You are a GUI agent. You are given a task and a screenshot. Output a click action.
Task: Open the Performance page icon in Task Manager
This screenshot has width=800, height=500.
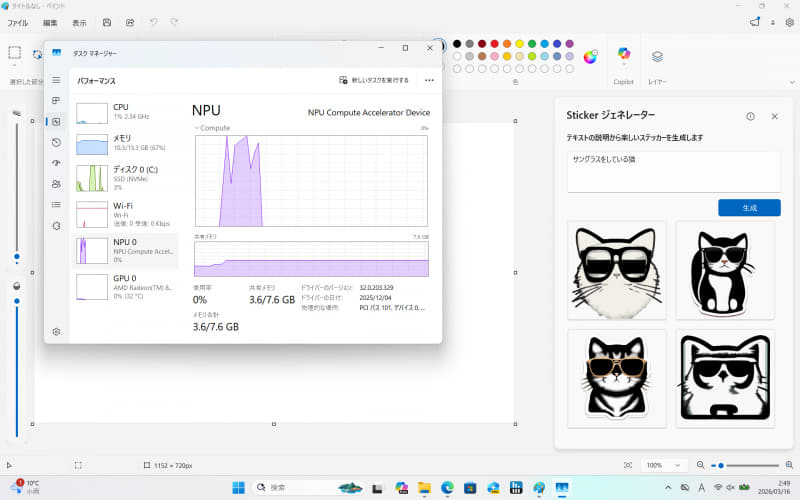pyautogui.click(x=56, y=121)
